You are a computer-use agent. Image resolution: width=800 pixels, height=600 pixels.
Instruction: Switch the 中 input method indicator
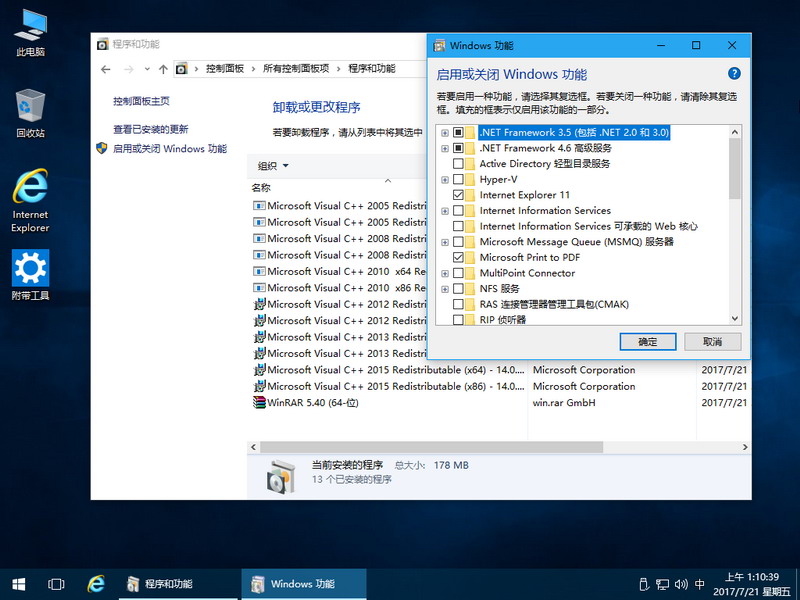[699, 584]
